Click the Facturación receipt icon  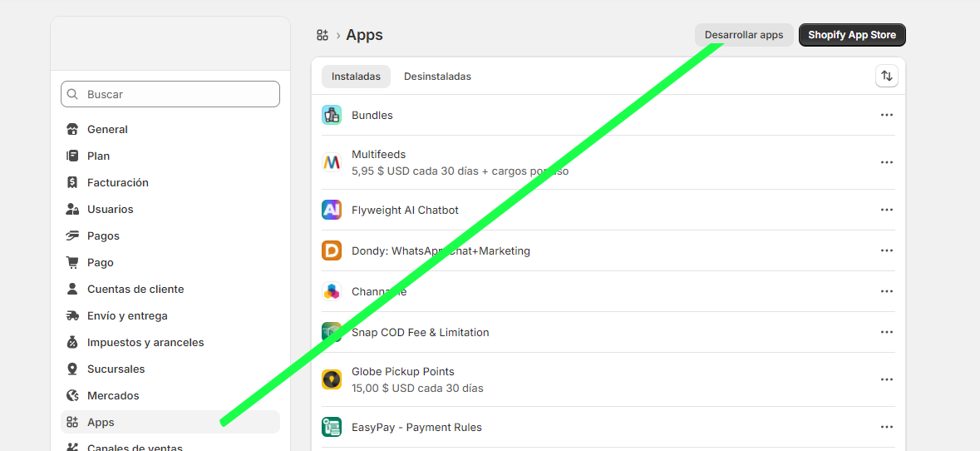(x=72, y=183)
